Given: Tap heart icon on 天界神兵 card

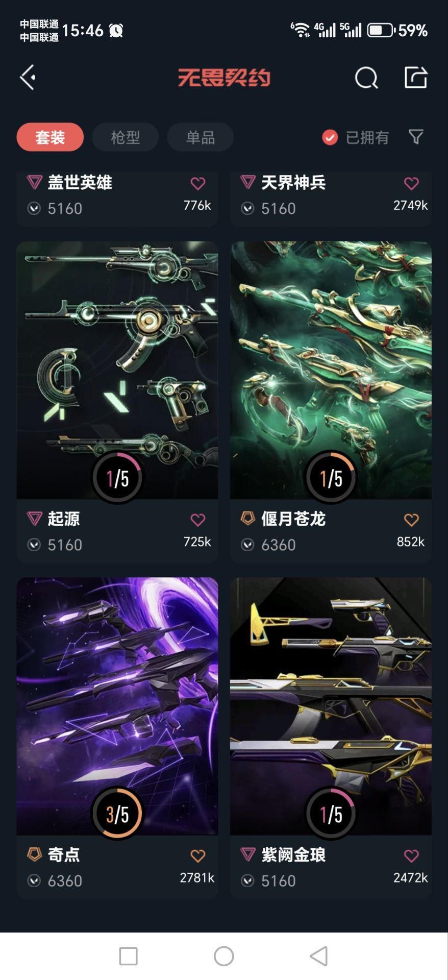Looking at the screenshot, I should (x=411, y=183).
